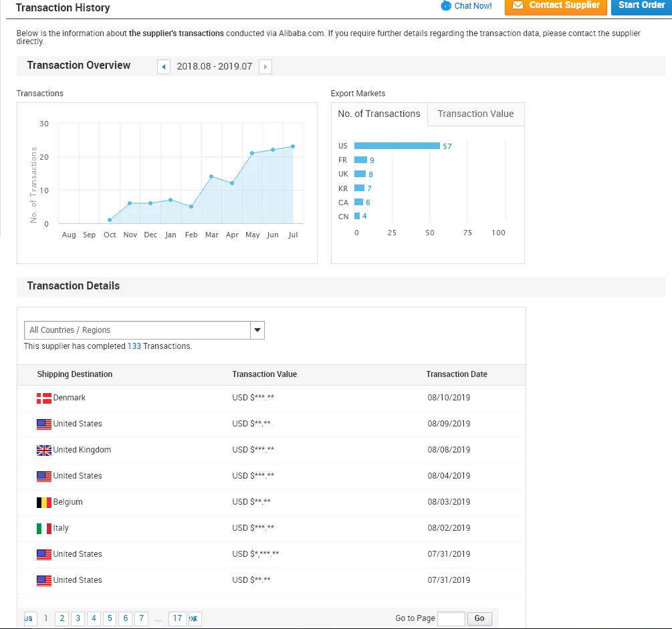Screen dimensions: 672x629
Task: Click the next page pagination button
Action: [x=195, y=618]
